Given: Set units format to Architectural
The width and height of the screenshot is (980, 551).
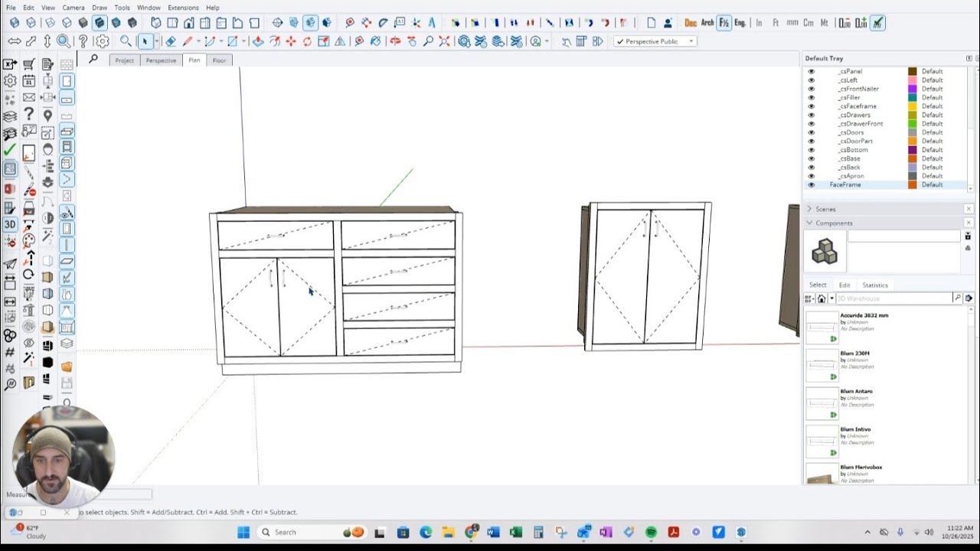Looking at the screenshot, I should [707, 23].
